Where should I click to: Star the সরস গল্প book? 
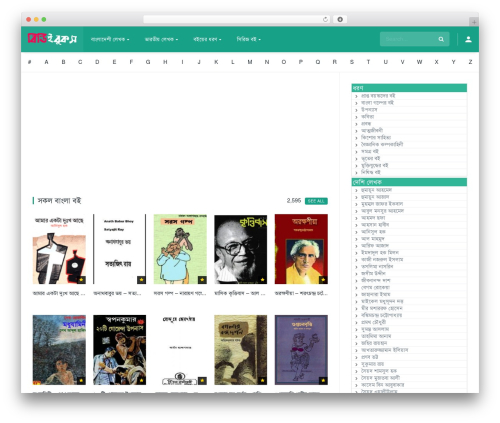202,280
